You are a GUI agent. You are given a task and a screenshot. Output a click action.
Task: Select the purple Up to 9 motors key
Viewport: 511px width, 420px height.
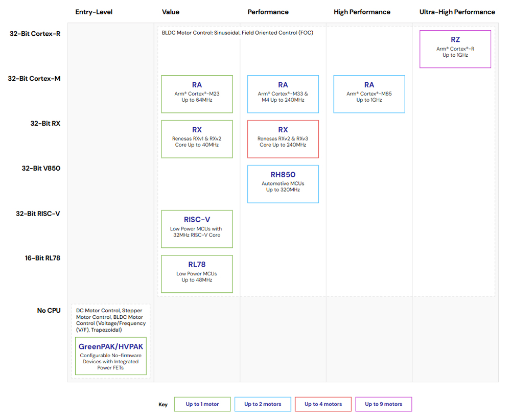pyautogui.click(x=383, y=404)
